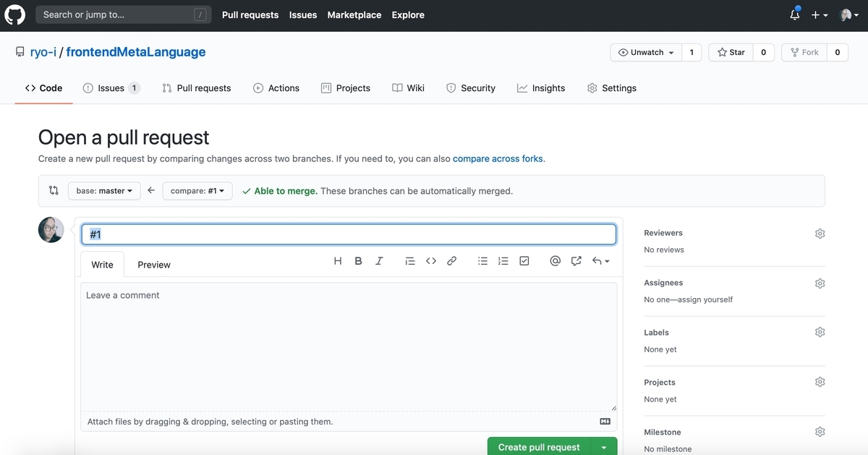Select the Write tab
868x455 pixels.
(102, 265)
